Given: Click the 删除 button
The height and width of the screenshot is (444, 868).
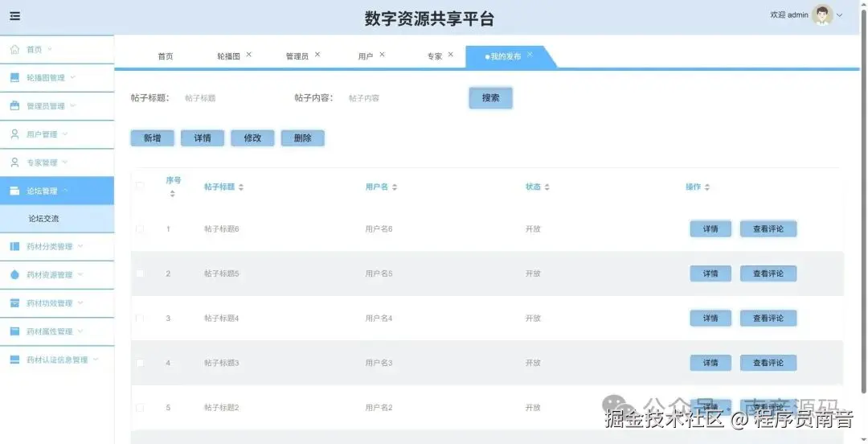Looking at the screenshot, I should (303, 138).
